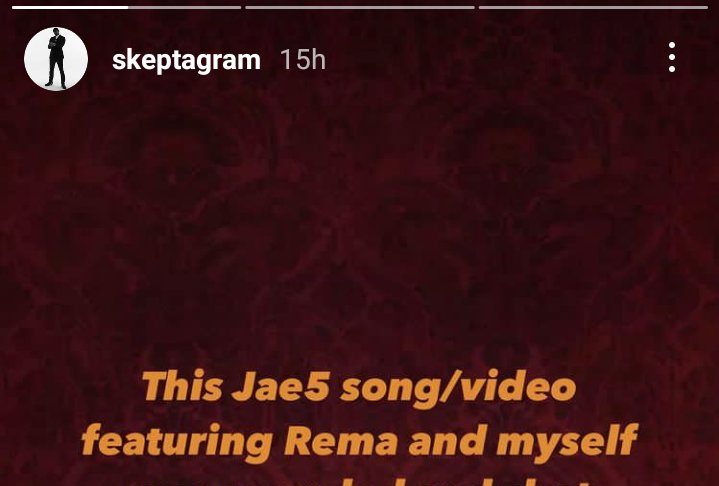Tap the skeptagram username link
The image size is (719, 486).
(186, 60)
